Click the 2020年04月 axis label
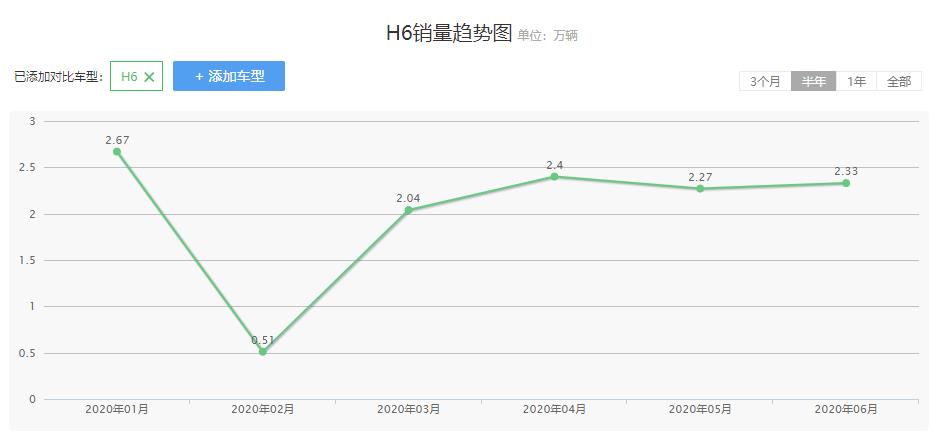 click(555, 410)
